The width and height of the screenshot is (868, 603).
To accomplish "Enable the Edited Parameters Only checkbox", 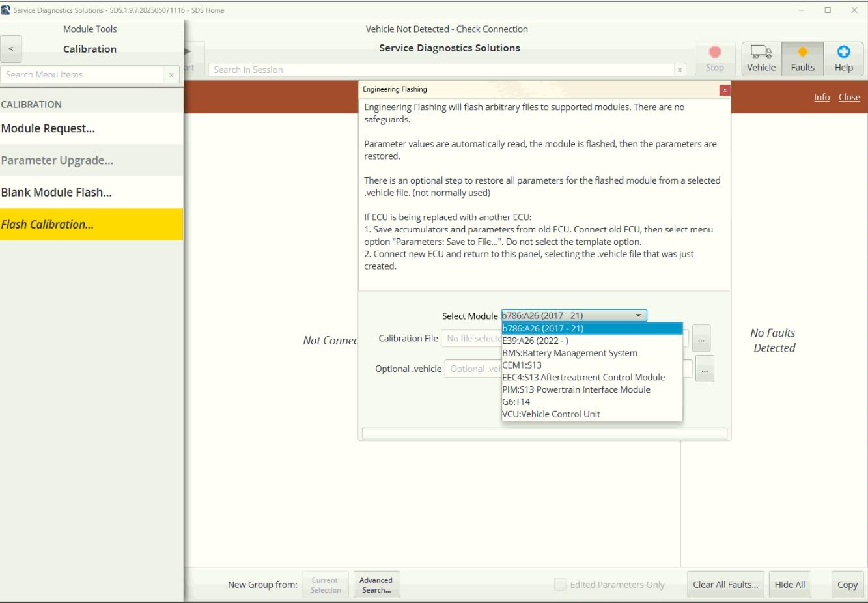I will (560, 584).
